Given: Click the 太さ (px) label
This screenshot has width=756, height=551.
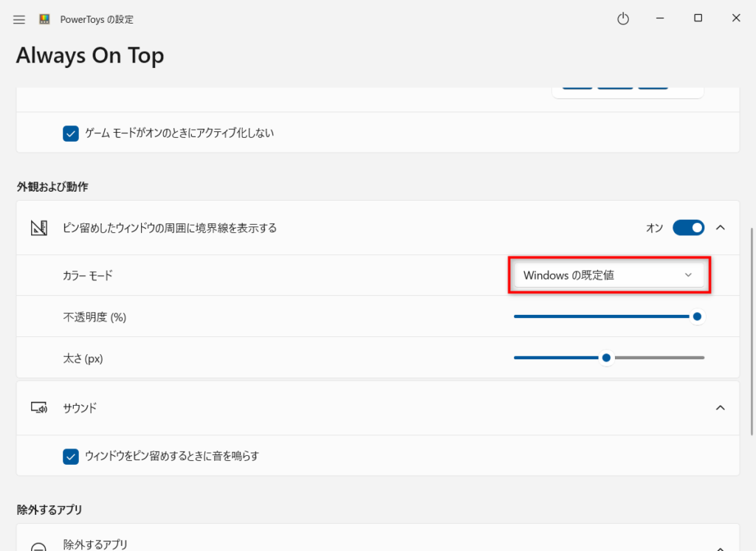Looking at the screenshot, I should 83,358.
